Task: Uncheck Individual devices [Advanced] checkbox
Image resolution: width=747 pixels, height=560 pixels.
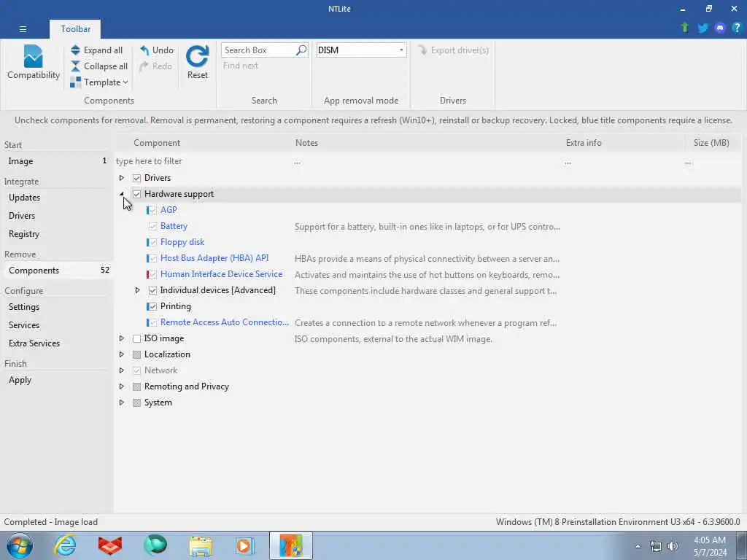Action: coord(152,290)
